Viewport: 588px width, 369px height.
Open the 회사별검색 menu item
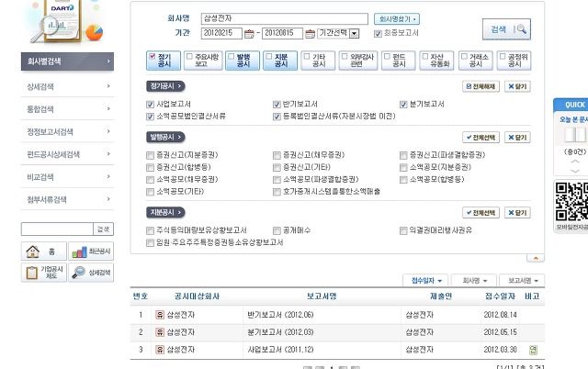point(67,61)
